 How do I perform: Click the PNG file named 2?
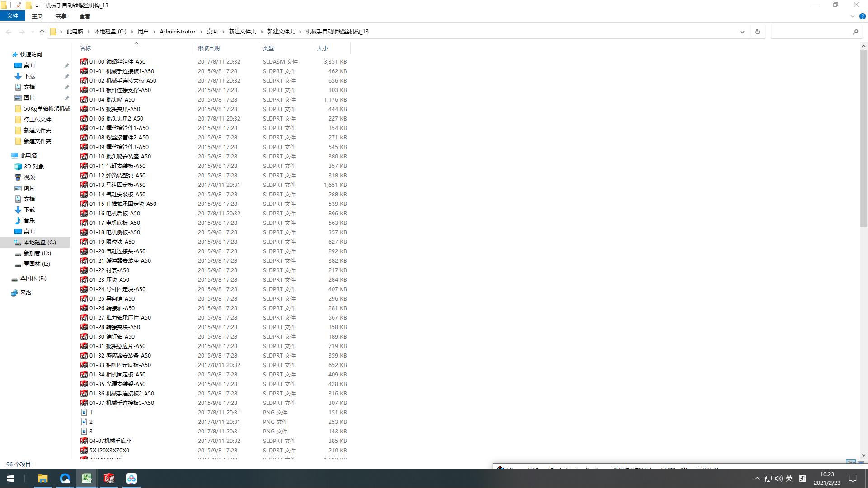coord(91,422)
